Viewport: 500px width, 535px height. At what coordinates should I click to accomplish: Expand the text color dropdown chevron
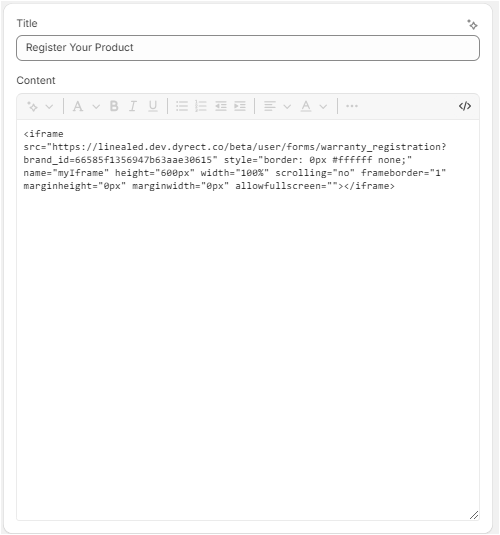[323, 107]
